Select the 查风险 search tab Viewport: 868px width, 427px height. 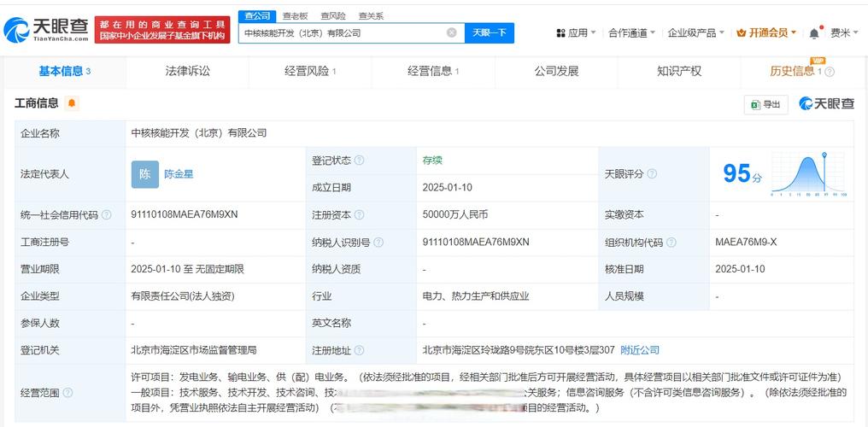click(332, 16)
